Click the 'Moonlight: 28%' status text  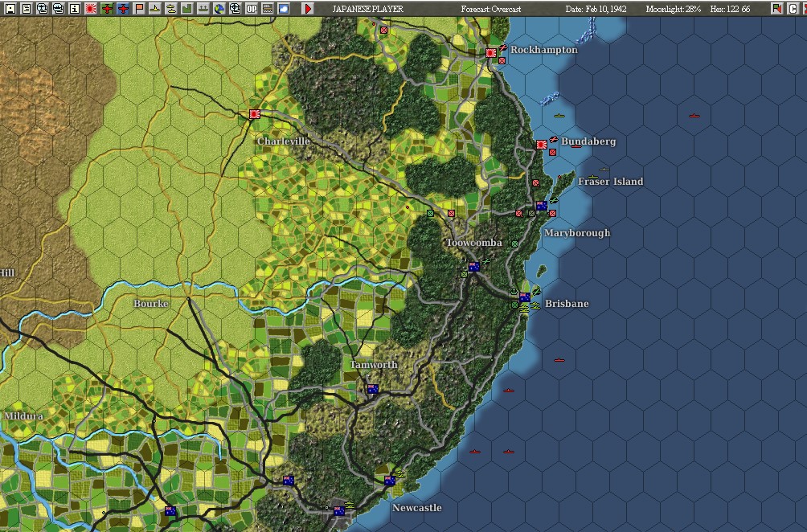[674, 9]
